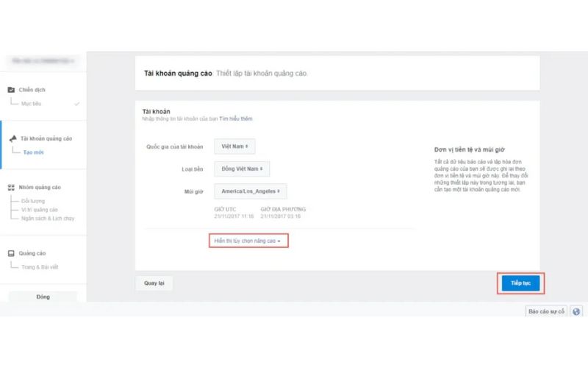Open the Mục tiêu sub-item
The image size is (588, 368).
pyautogui.click(x=31, y=104)
